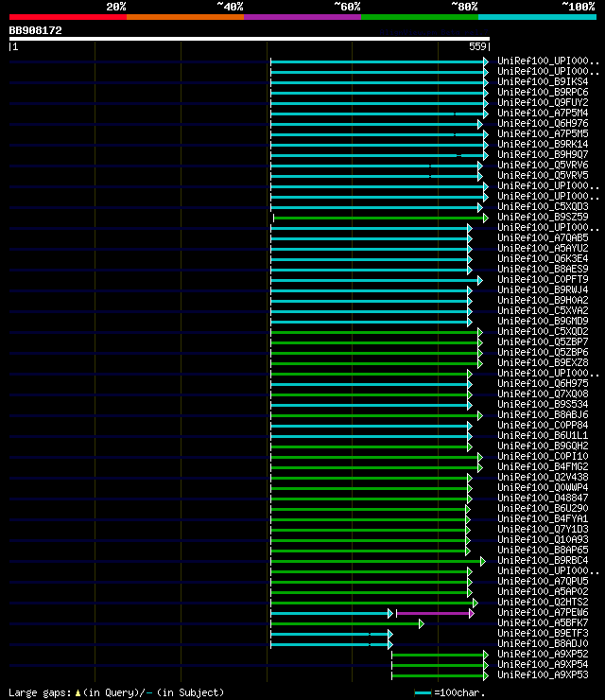
Task: Click the magenta arrowhead on the A7PEW6 row
Action: [472, 613]
